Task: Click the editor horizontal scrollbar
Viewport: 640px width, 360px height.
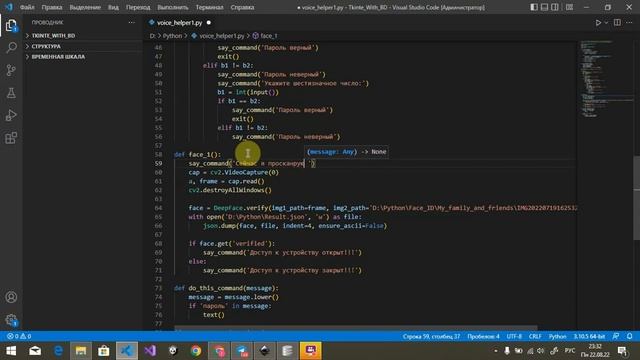Action: [355, 328]
